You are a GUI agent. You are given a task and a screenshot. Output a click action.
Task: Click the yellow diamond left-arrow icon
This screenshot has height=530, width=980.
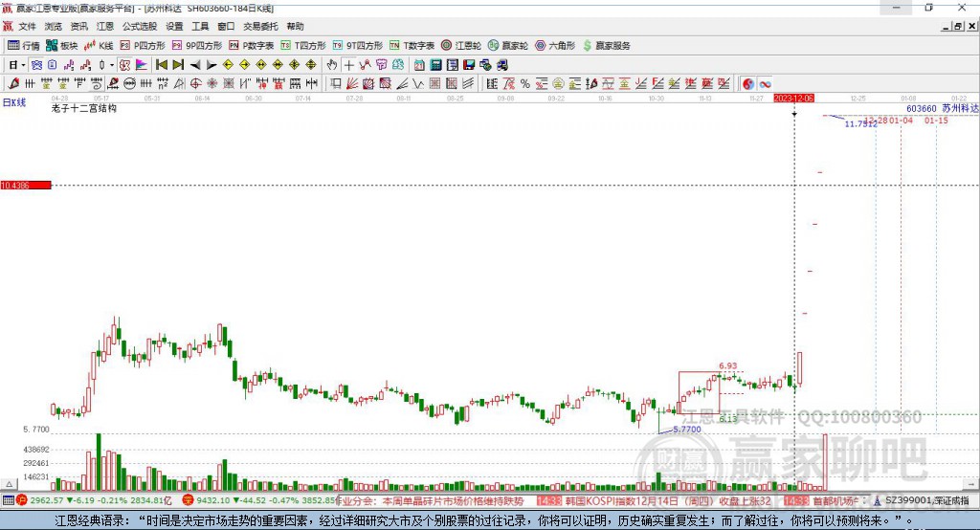(228, 65)
